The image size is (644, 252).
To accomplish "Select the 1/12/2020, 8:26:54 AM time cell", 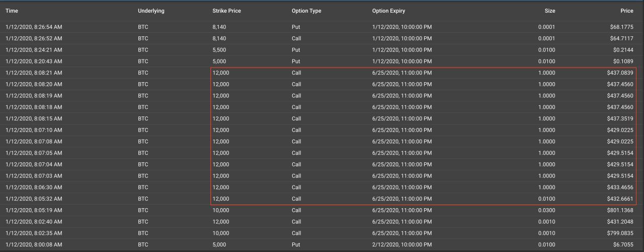I will point(34,27).
